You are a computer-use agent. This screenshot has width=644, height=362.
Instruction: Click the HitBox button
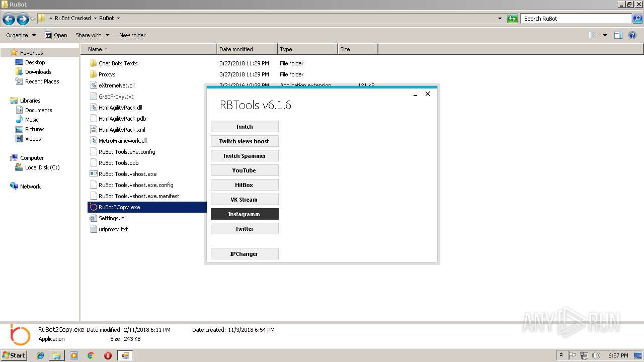[245, 185]
